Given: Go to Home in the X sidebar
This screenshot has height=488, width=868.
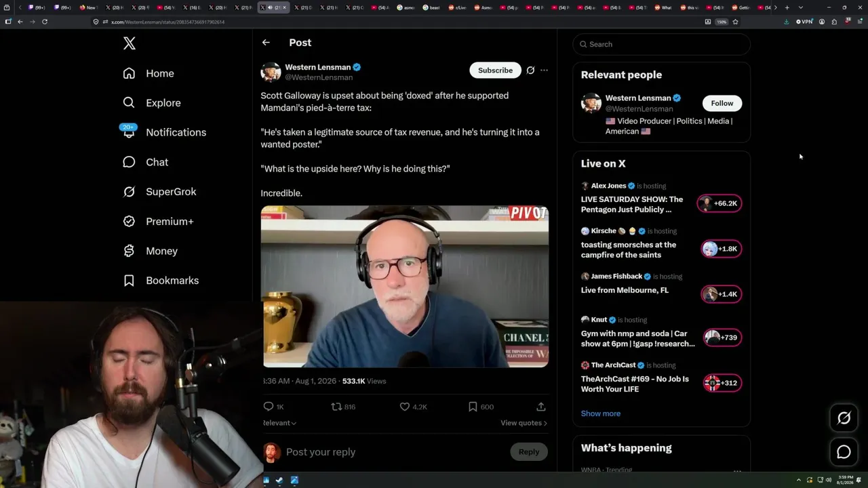Looking at the screenshot, I should pyautogui.click(x=149, y=73).
